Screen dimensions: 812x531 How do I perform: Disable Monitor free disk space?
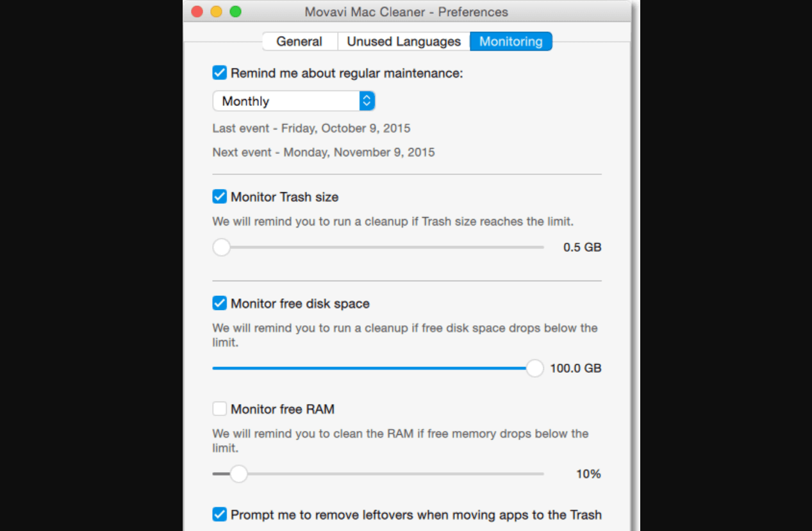pyautogui.click(x=219, y=303)
